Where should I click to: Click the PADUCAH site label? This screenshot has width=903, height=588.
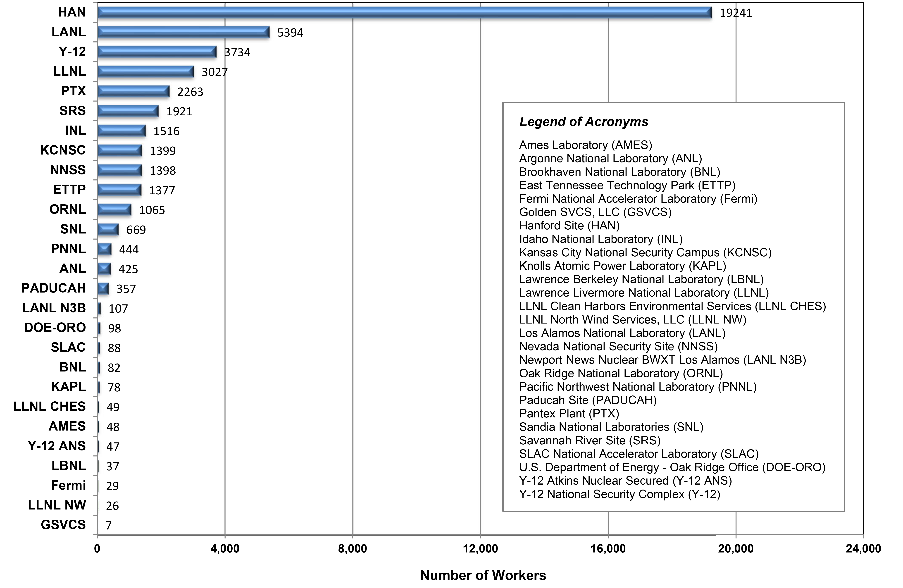[x=53, y=288]
